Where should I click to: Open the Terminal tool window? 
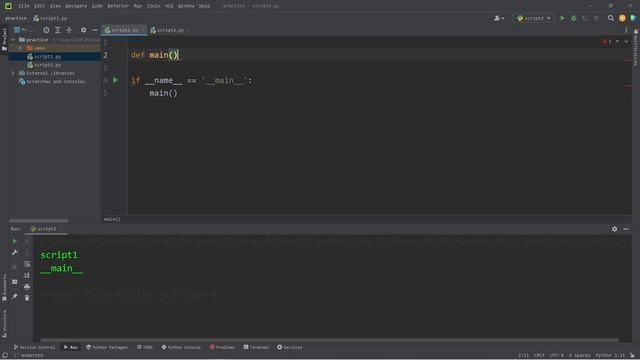click(256, 347)
